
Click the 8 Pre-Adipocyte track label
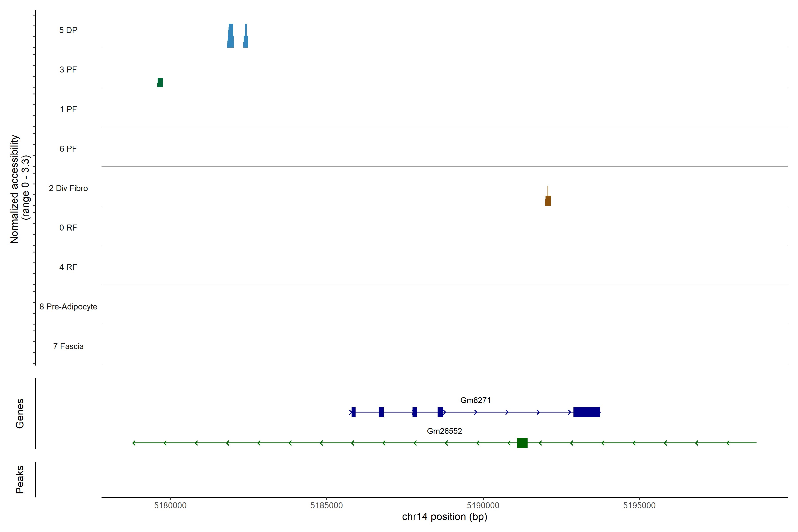coord(68,307)
